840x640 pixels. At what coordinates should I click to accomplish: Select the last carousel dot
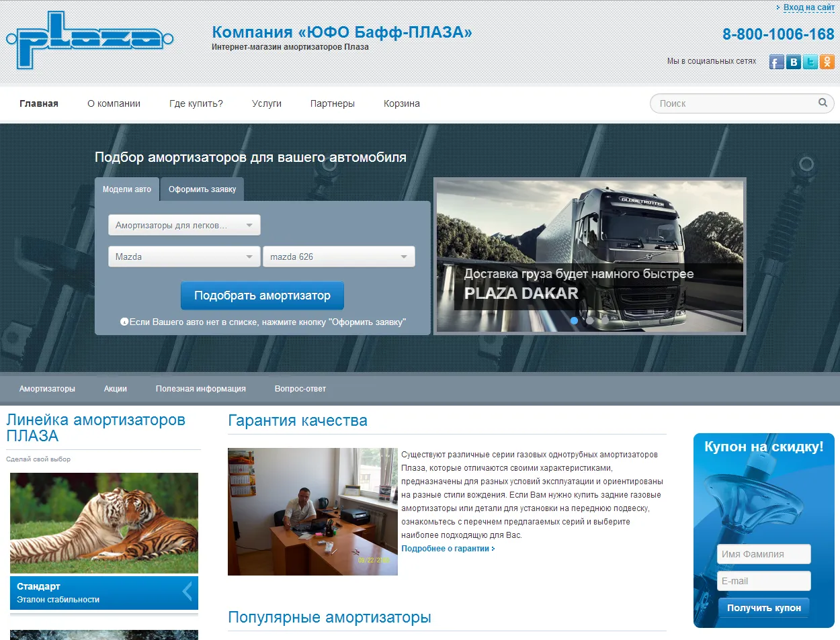[605, 321]
